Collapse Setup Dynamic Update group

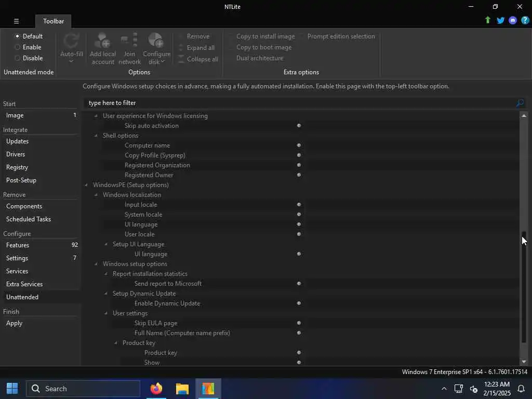[106, 294]
